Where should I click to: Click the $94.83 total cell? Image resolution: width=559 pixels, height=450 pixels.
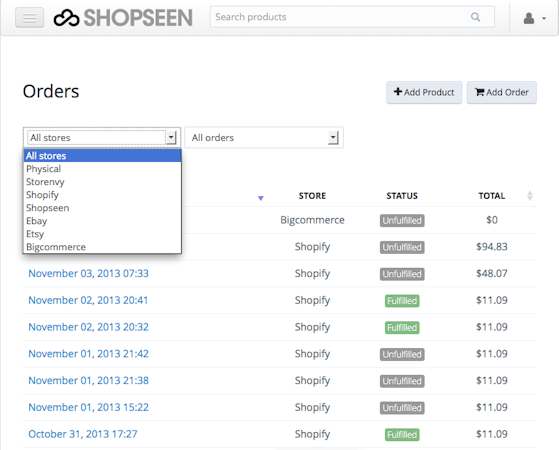tap(492, 247)
